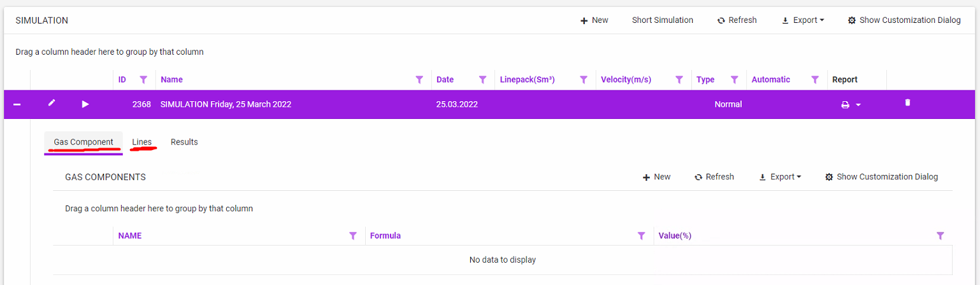980x285 pixels.
Task: Open the Export dropdown in the Simulation toolbar
Action: [803, 20]
